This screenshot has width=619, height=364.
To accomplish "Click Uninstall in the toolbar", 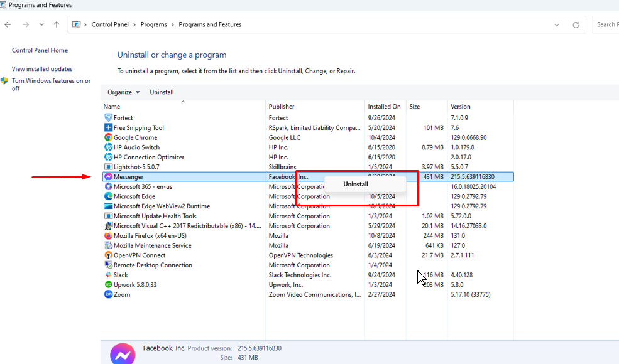I will pyautogui.click(x=162, y=92).
